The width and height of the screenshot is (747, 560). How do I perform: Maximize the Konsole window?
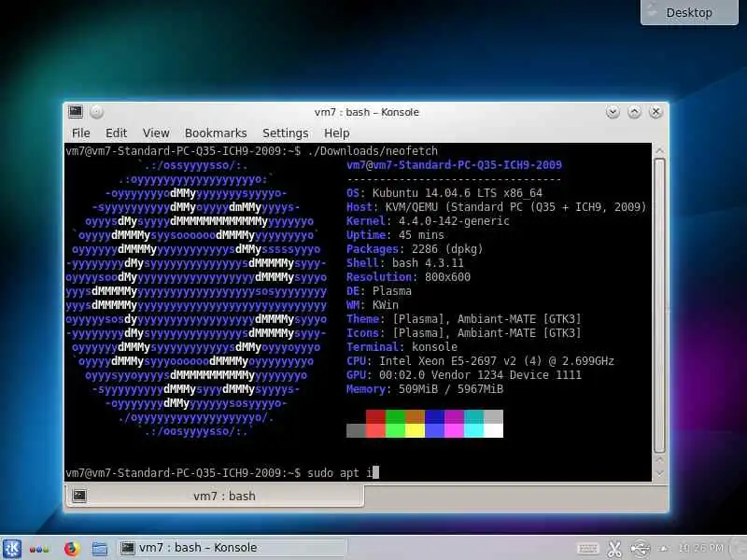coord(634,112)
